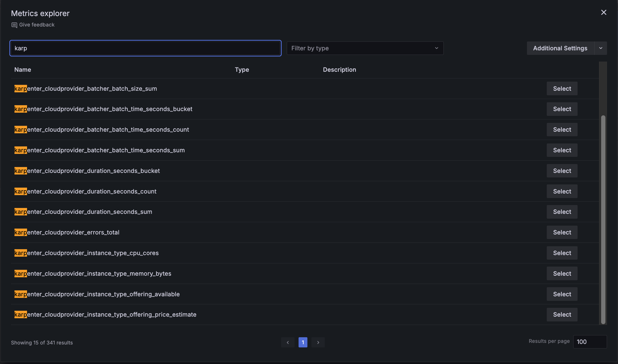Edit the Results per page field

pos(590,342)
